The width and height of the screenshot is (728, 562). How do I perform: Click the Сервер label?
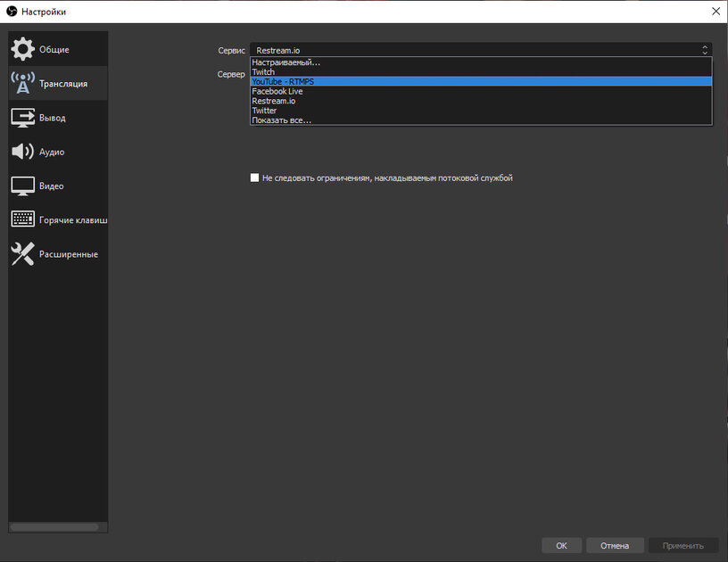[x=231, y=74]
